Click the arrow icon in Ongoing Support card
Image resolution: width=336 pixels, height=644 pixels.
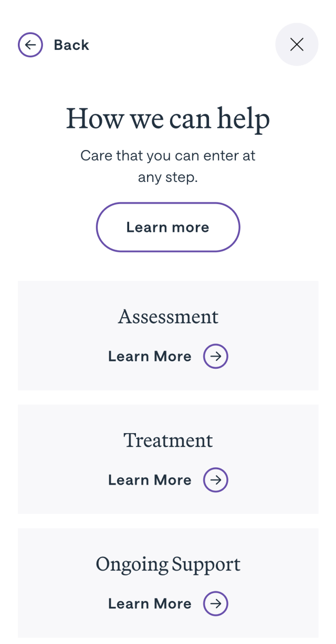pos(216,604)
